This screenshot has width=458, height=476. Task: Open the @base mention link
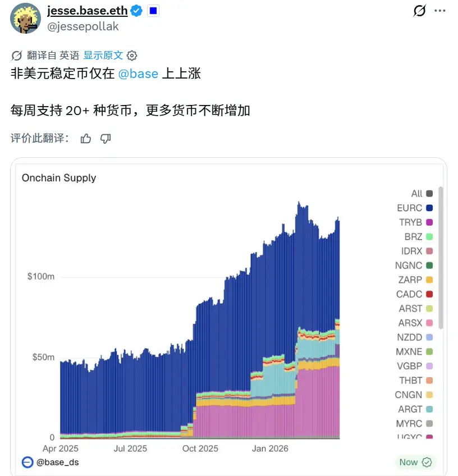click(138, 74)
